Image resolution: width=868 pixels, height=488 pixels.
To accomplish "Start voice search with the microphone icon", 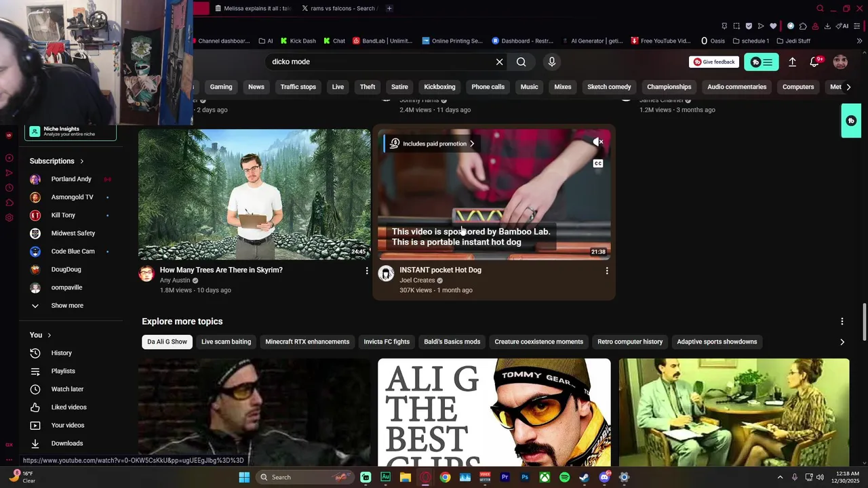I will tap(552, 62).
